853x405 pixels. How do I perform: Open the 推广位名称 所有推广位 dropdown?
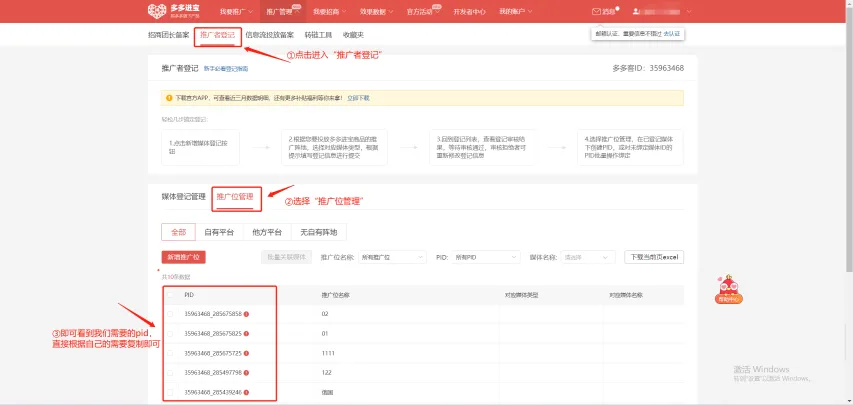click(x=392, y=257)
